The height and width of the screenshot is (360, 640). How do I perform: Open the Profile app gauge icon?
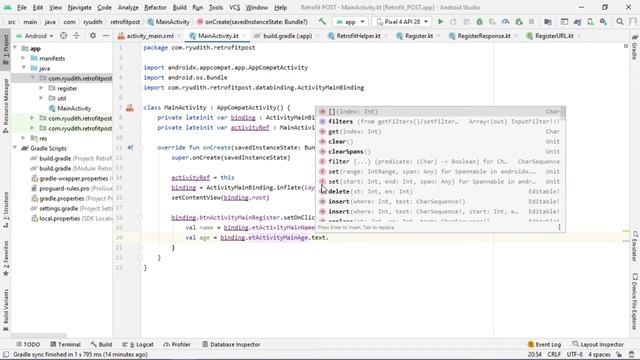pos(505,22)
